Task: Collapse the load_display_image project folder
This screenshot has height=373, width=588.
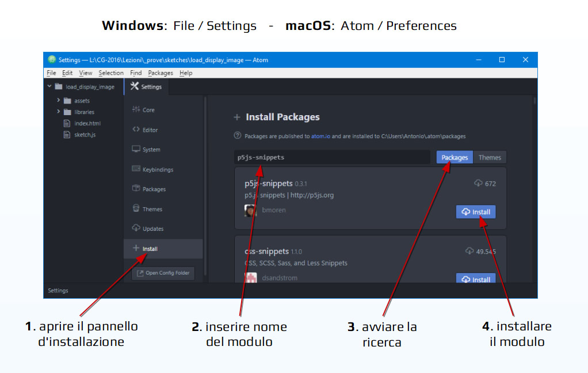Action: coord(49,86)
